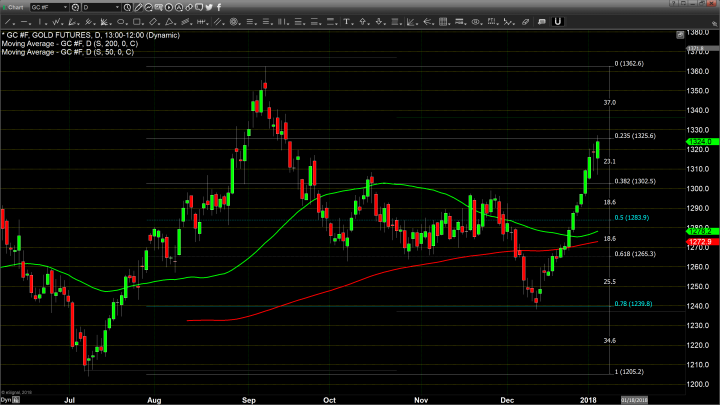The image size is (720, 405).
Task: Click the 200-day Moving Average label
Action: pos(68,43)
